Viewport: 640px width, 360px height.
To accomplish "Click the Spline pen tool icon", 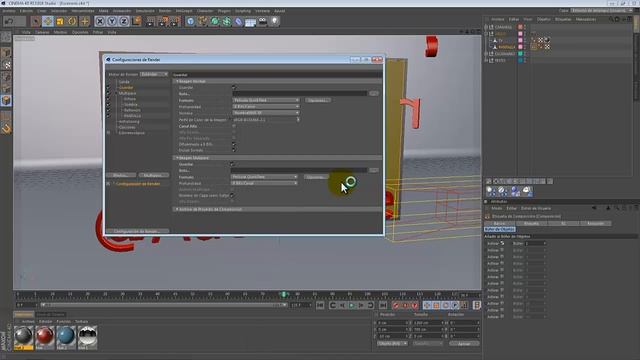I will pyautogui.click(x=202, y=21).
